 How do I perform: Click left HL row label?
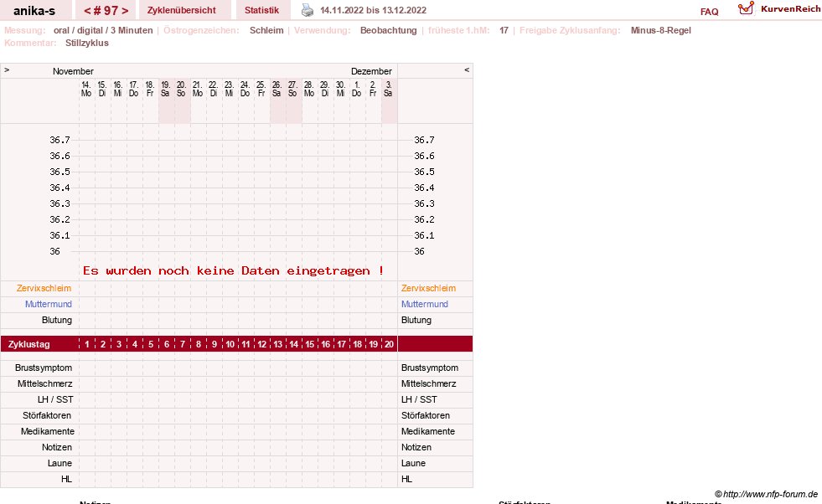(x=66, y=479)
